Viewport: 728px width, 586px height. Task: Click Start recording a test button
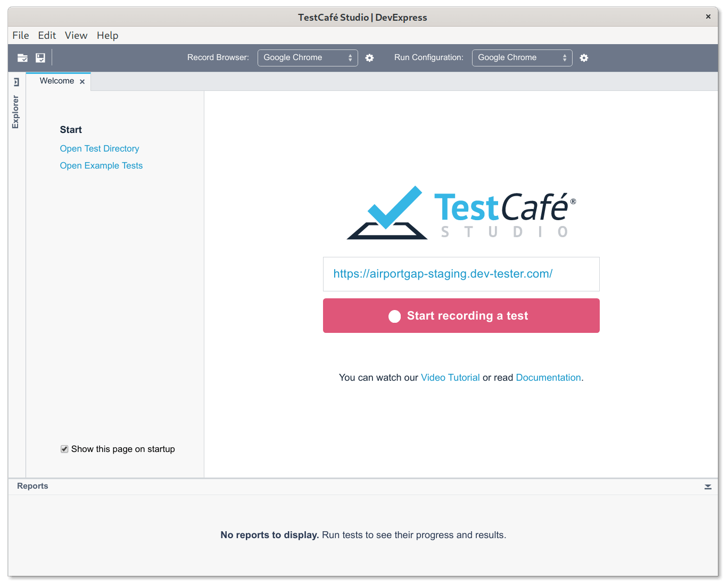pyautogui.click(x=461, y=316)
